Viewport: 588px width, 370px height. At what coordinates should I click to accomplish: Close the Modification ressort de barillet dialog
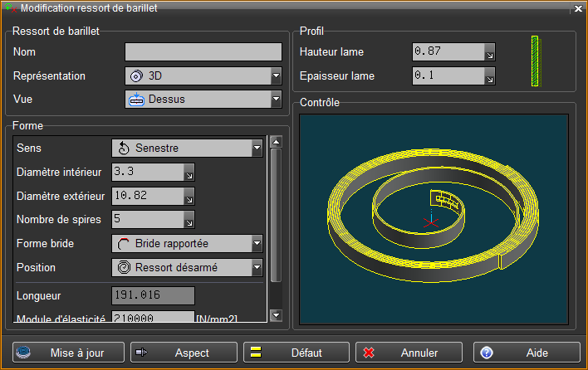[578, 8]
